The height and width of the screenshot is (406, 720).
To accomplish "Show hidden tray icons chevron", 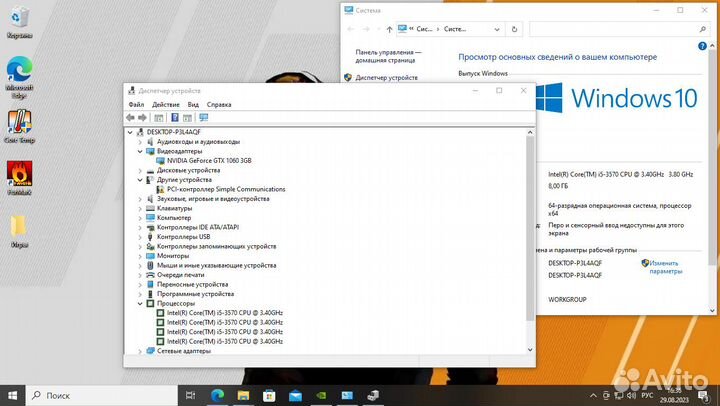I will (593, 395).
